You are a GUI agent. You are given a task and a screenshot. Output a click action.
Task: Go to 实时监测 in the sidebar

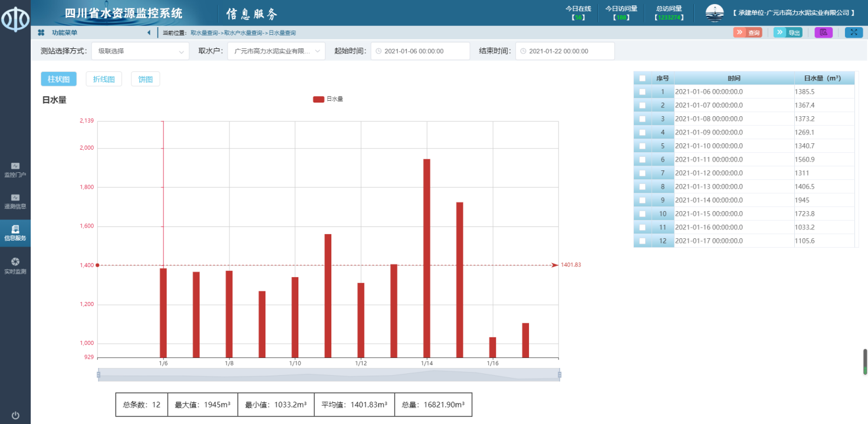pos(15,265)
